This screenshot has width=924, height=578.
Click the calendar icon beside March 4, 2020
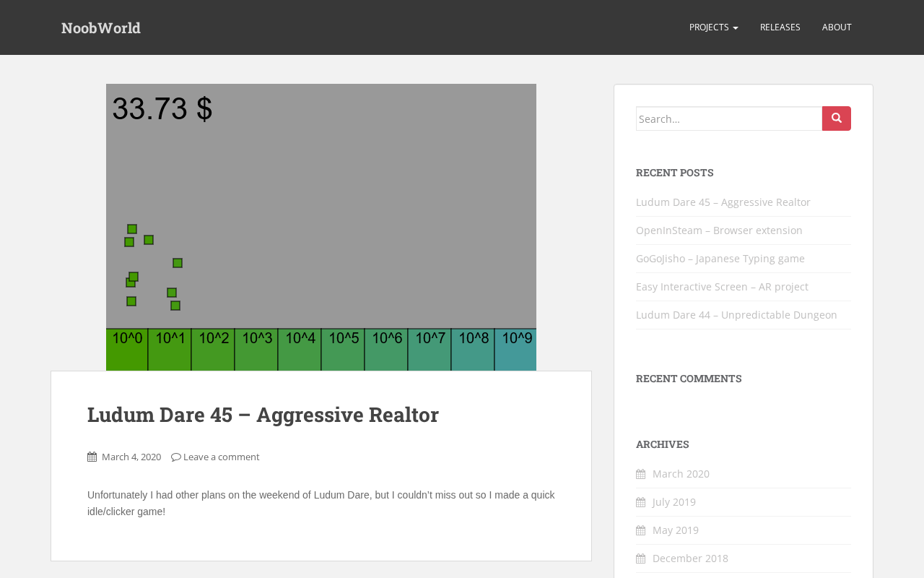[x=92, y=457]
